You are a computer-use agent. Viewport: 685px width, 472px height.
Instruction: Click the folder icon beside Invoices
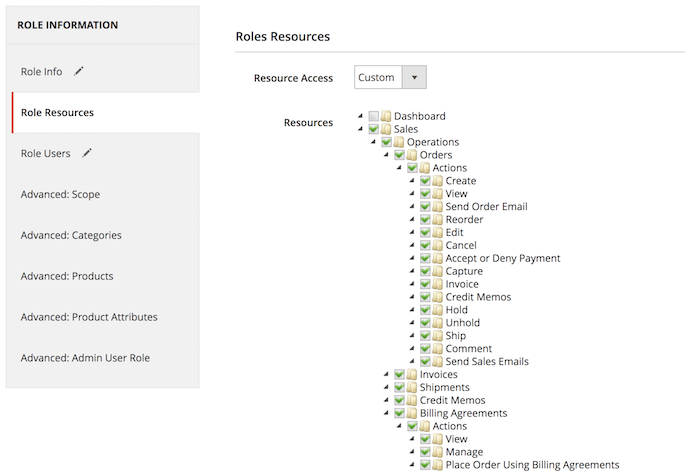click(x=412, y=375)
